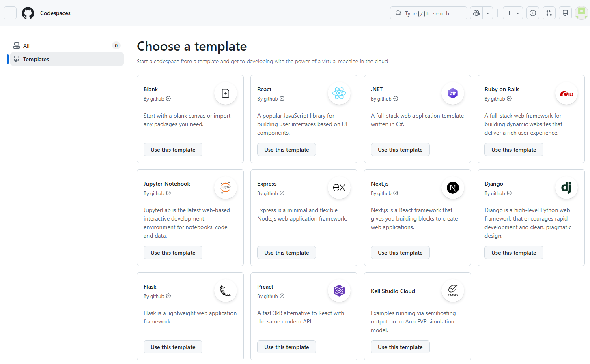Use the .NET template
Image resolution: width=590 pixels, height=364 pixels.
click(x=400, y=150)
